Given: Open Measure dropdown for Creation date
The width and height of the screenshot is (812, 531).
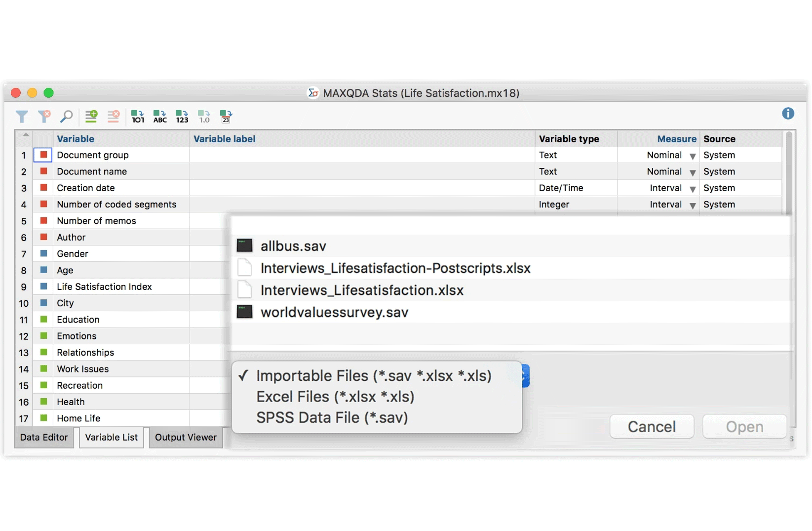Looking at the screenshot, I should pyautogui.click(x=693, y=189).
